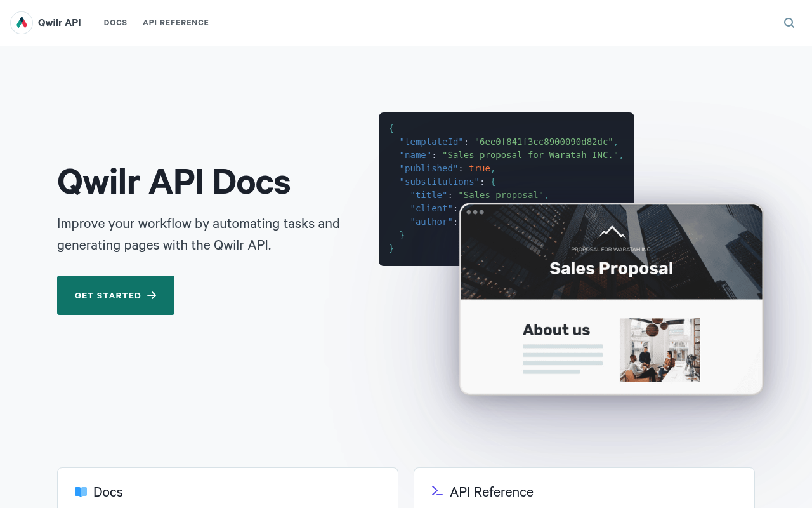
Task: Click the templateId line in the code sample
Action: click(x=509, y=142)
